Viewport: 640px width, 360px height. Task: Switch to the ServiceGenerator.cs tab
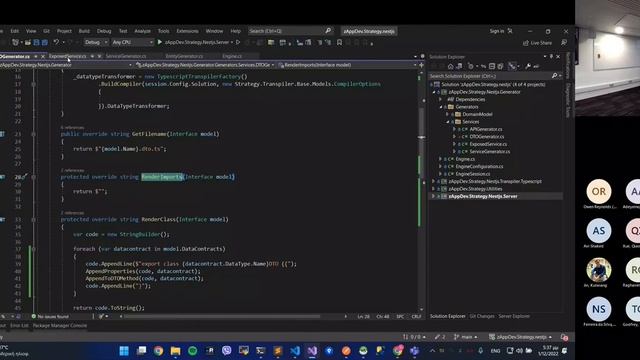(x=126, y=56)
